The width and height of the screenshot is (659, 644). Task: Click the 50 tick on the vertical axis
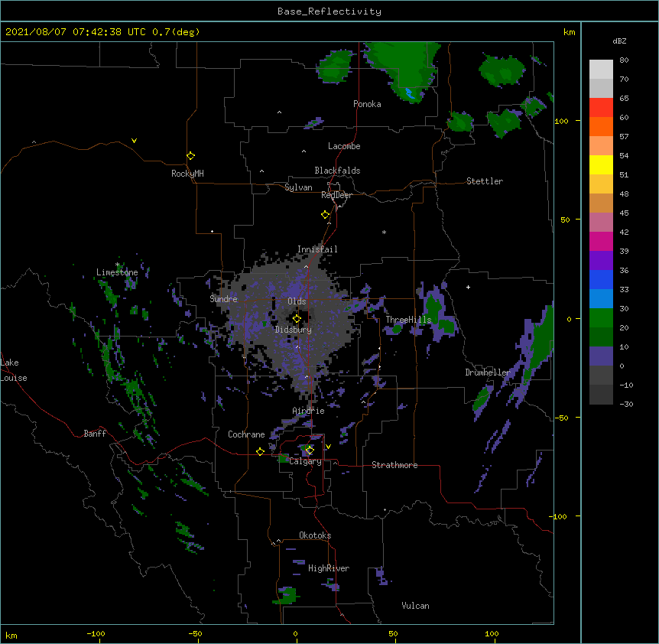(x=565, y=220)
